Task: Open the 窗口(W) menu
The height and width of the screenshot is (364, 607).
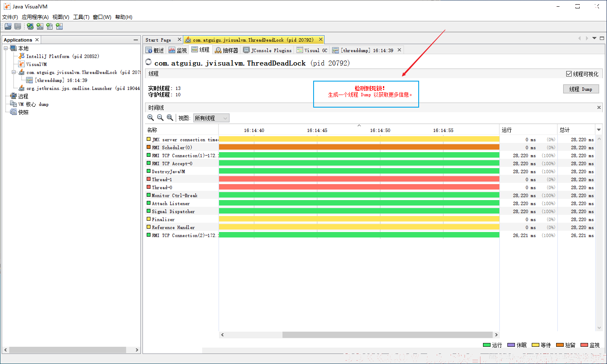Action: pyautogui.click(x=102, y=17)
